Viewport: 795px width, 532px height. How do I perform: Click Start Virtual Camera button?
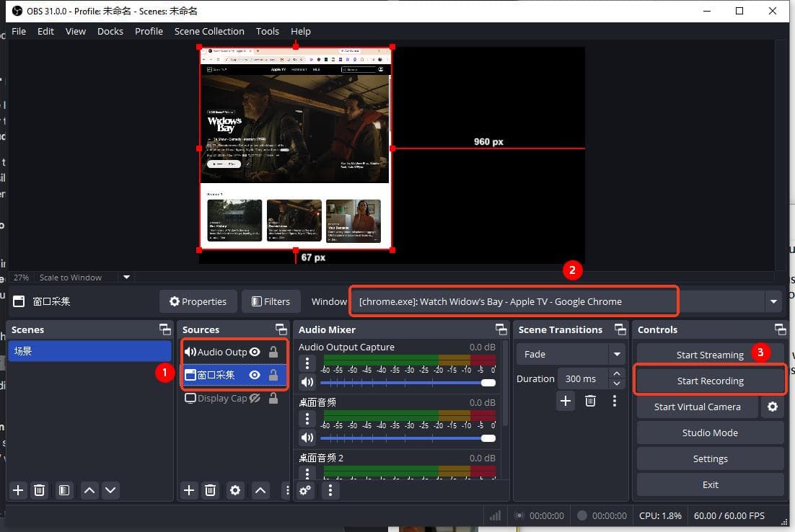pos(697,407)
